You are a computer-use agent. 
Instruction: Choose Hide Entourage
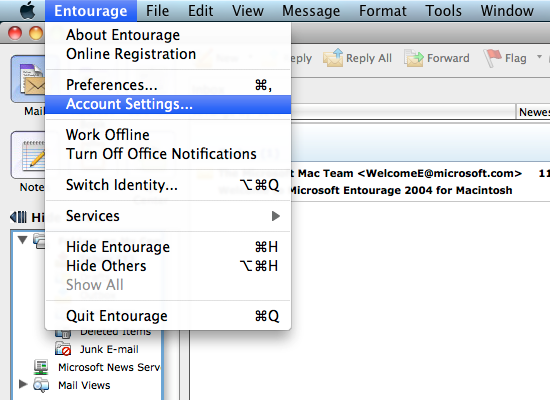pos(168,247)
